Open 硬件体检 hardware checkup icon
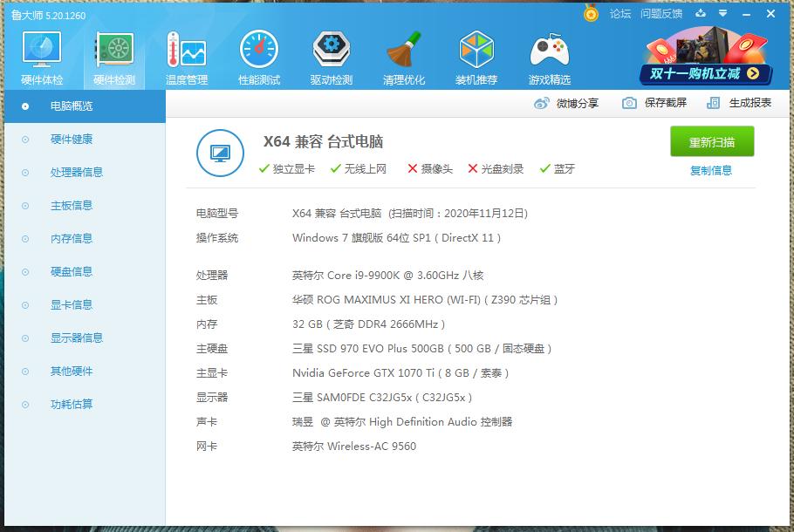 (x=42, y=50)
